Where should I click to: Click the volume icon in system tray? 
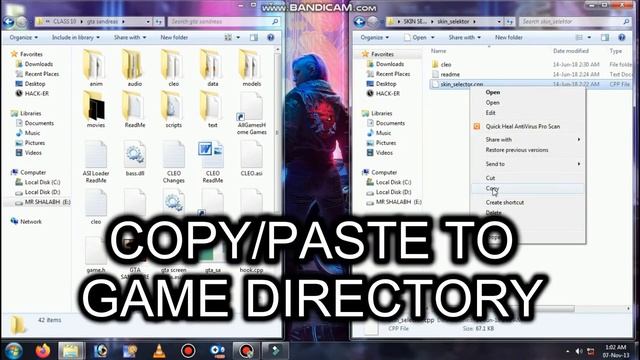pyautogui.click(x=578, y=351)
